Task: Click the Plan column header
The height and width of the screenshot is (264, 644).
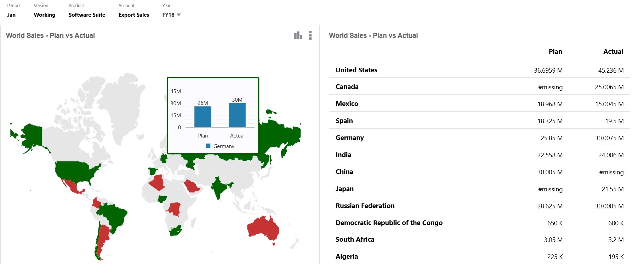Action: [x=555, y=52]
